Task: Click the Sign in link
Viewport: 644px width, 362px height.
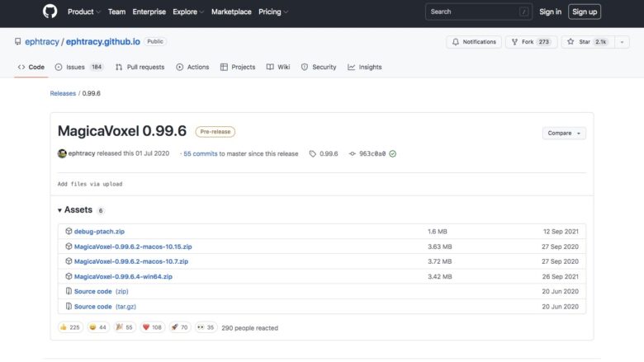Action: tap(551, 12)
